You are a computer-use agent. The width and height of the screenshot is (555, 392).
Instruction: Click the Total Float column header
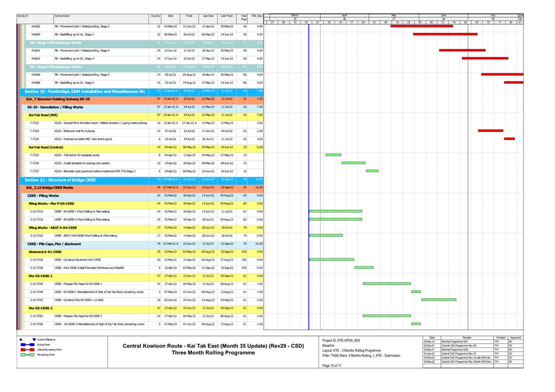click(x=244, y=18)
